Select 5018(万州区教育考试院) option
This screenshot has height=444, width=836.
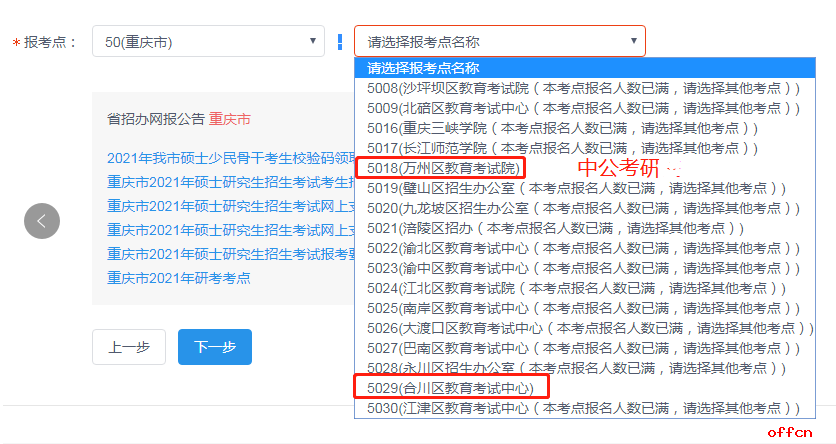click(444, 167)
